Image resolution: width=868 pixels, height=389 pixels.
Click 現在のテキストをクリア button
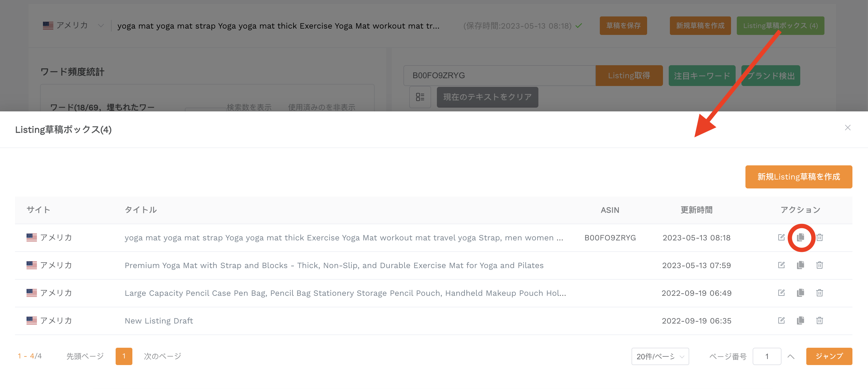pos(487,97)
